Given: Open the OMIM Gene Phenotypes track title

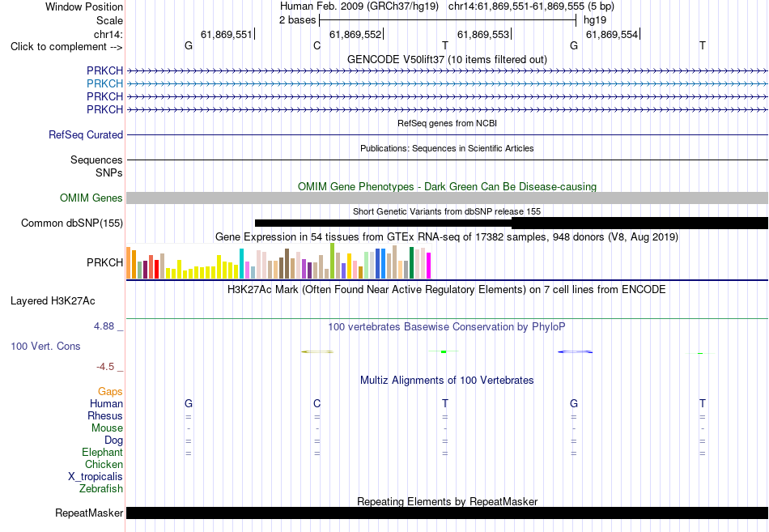Looking at the screenshot, I should [447, 186].
